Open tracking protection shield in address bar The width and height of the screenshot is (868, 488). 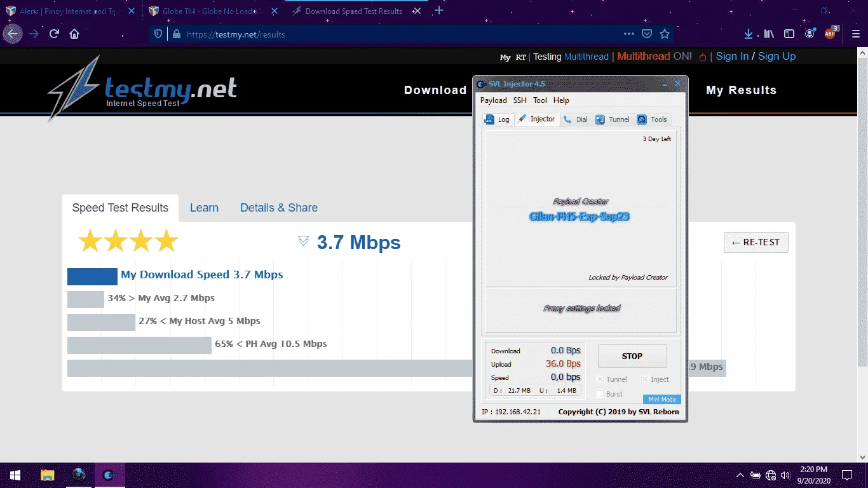[159, 34]
